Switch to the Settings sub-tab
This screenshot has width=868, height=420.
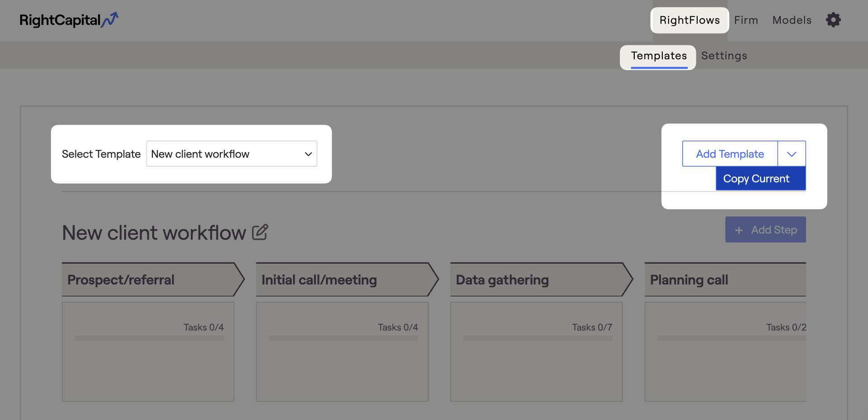[x=724, y=56]
